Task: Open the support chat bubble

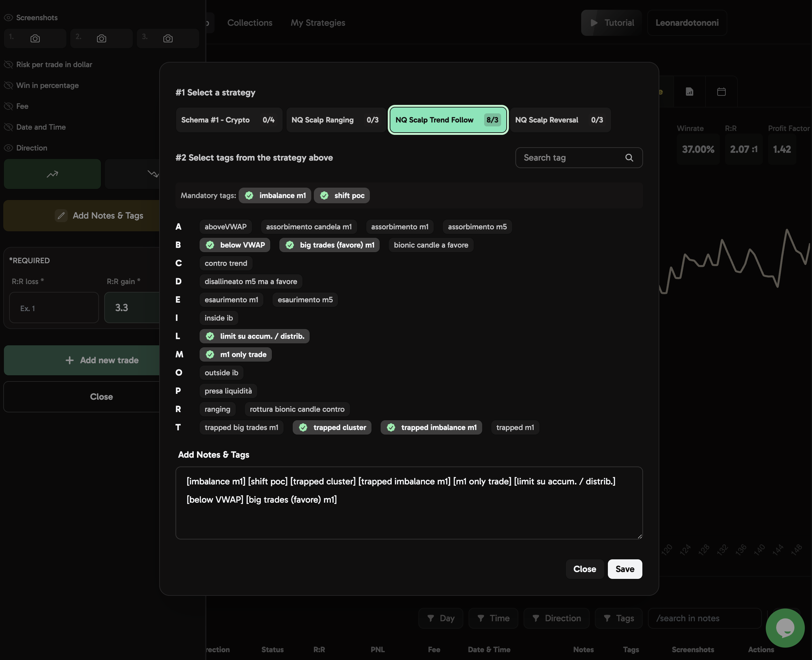Action: coord(785,628)
